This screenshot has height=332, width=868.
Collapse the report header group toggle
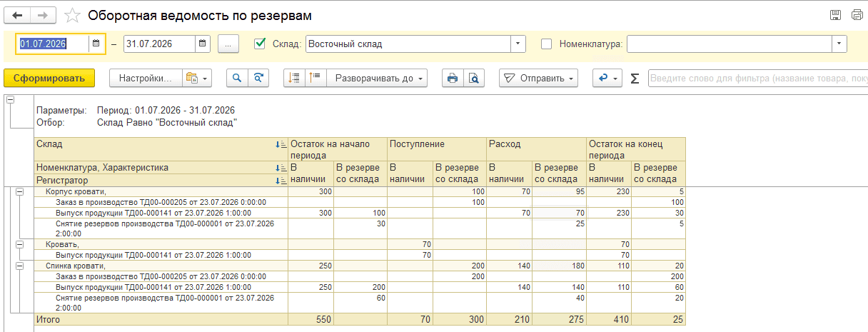(x=10, y=100)
